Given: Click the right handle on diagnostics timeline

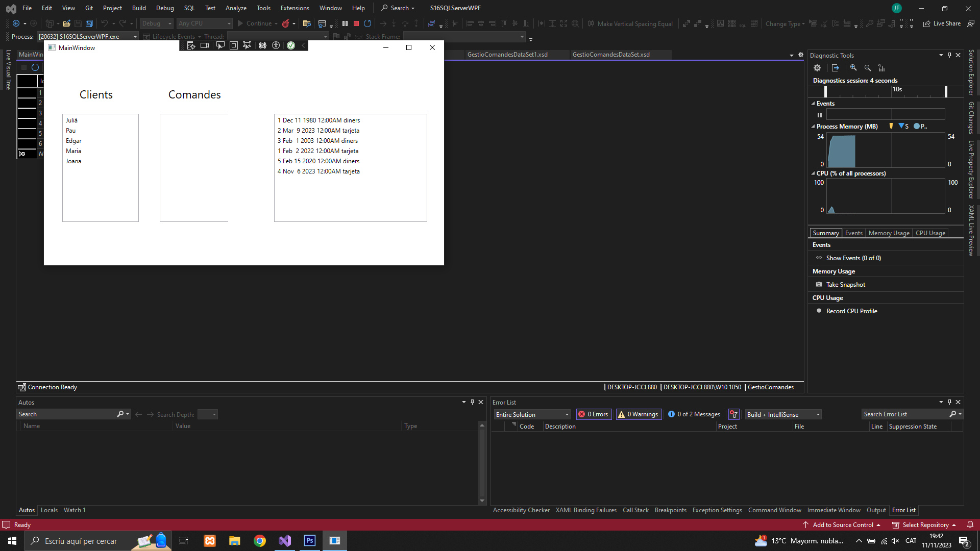Looking at the screenshot, I should click(946, 92).
